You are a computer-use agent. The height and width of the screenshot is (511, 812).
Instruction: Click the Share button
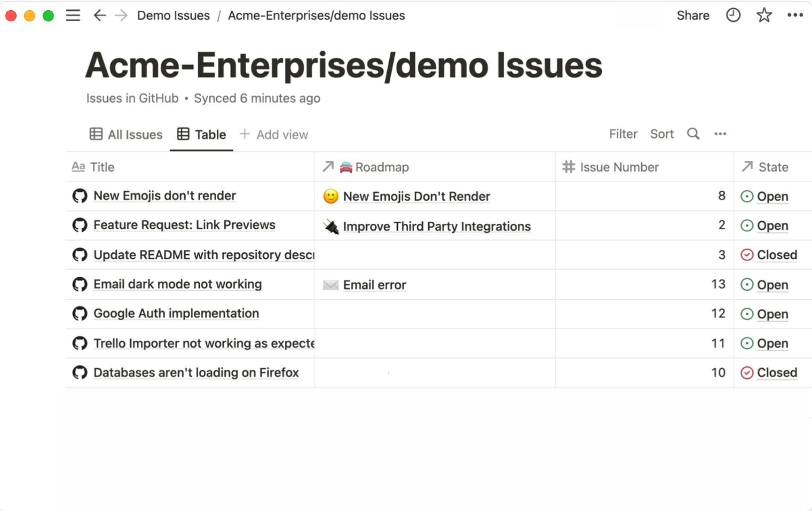click(693, 16)
